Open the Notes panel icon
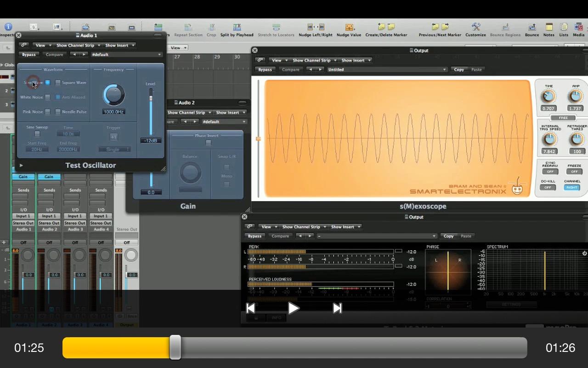The image size is (588, 368). (x=549, y=28)
